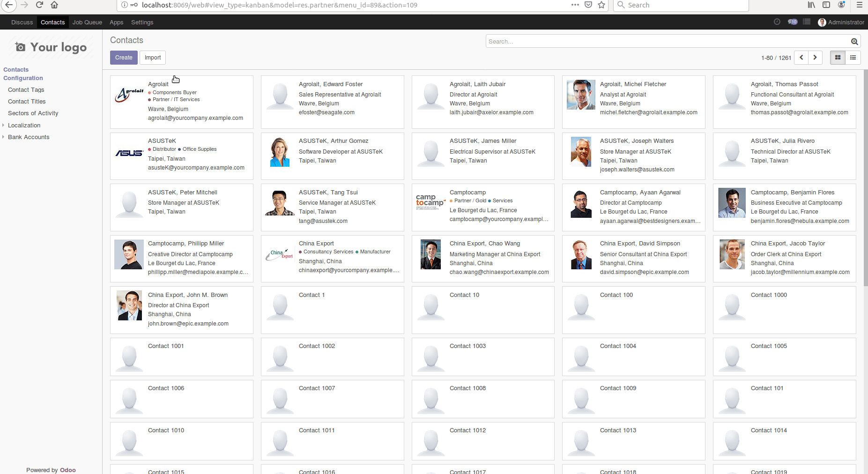Image resolution: width=868 pixels, height=474 pixels.
Task: Click the Contacts sidebar heading
Action: (16, 69)
